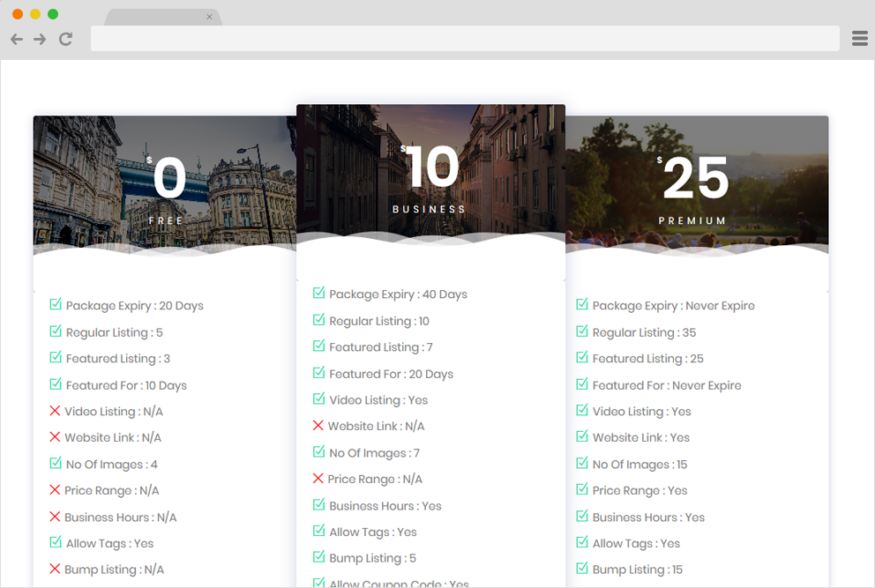The height and width of the screenshot is (588, 875).
Task: Click the check icon beside Featured For : 10 Days
Action: click(x=56, y=383)
